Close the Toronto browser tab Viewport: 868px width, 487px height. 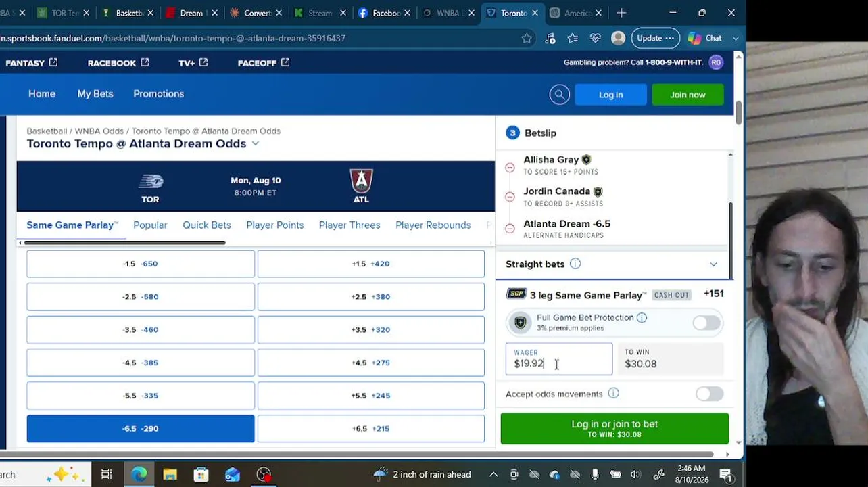click(535, 13)
